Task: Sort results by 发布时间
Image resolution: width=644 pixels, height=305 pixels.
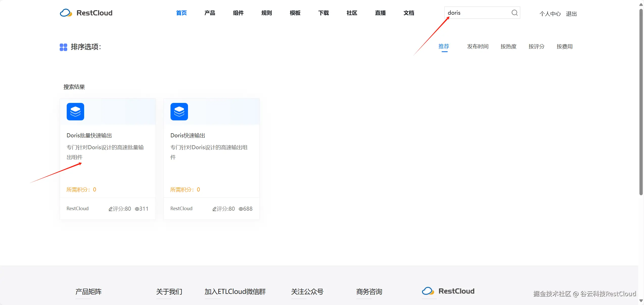Action: click(x=478, y=47)
